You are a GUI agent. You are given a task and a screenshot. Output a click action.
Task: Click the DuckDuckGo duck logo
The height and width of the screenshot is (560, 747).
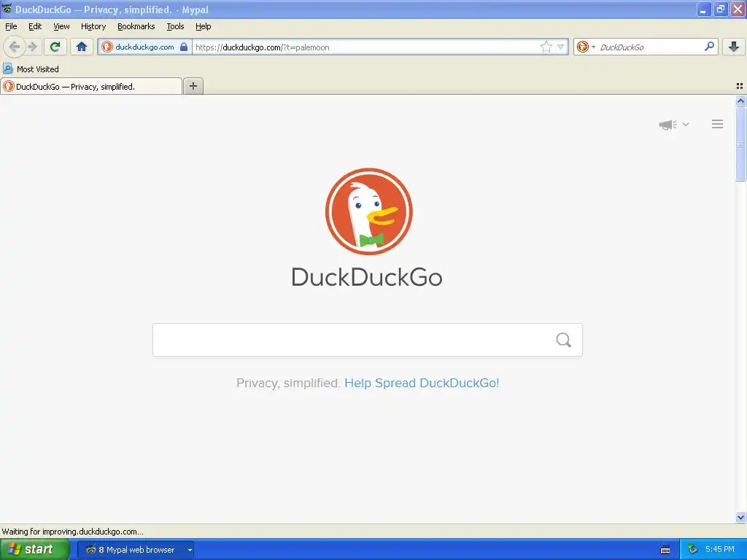click(368, 211)
